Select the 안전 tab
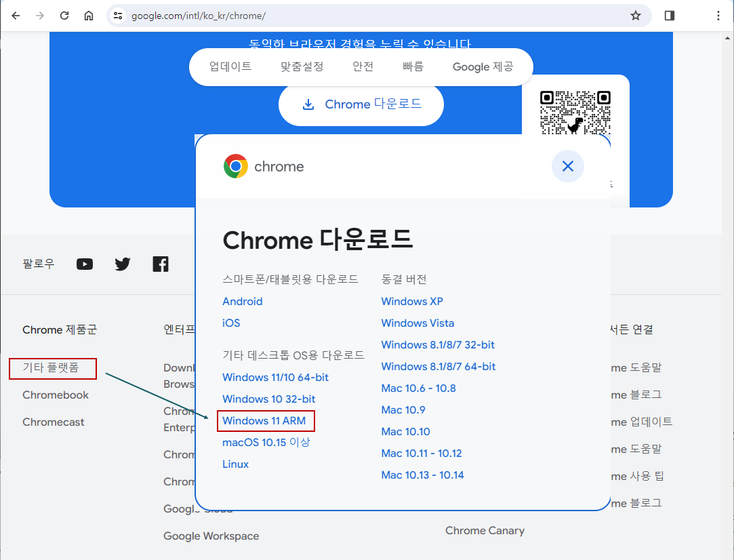The width and height of the screenshot is (734, 560). [363, 66]
